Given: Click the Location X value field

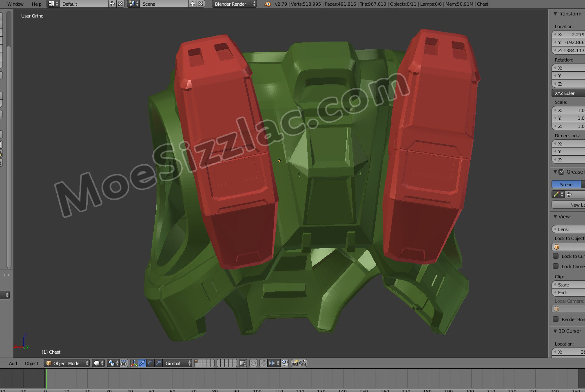Looking at the screenshot, I should pos(568,35).
